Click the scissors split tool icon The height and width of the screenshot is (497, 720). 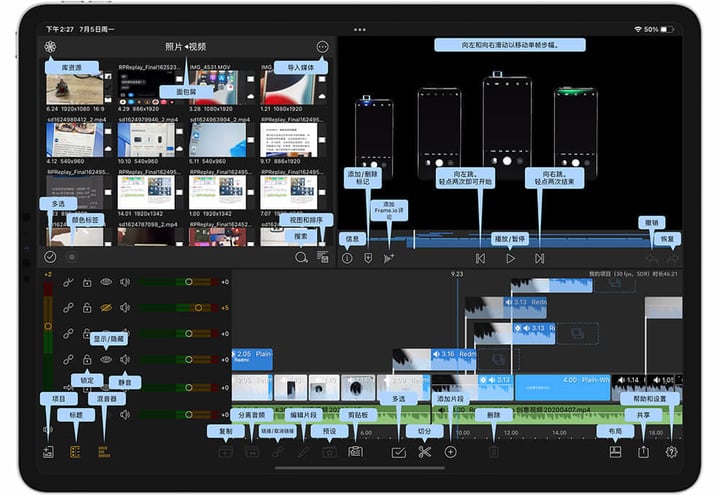[x=425, y=452]
